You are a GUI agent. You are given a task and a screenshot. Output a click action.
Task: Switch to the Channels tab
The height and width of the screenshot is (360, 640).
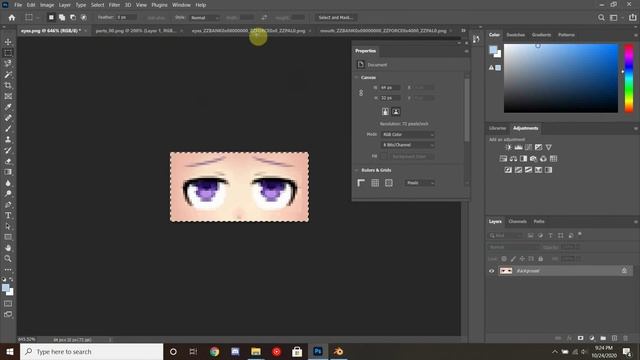click(x=518, y=222)
